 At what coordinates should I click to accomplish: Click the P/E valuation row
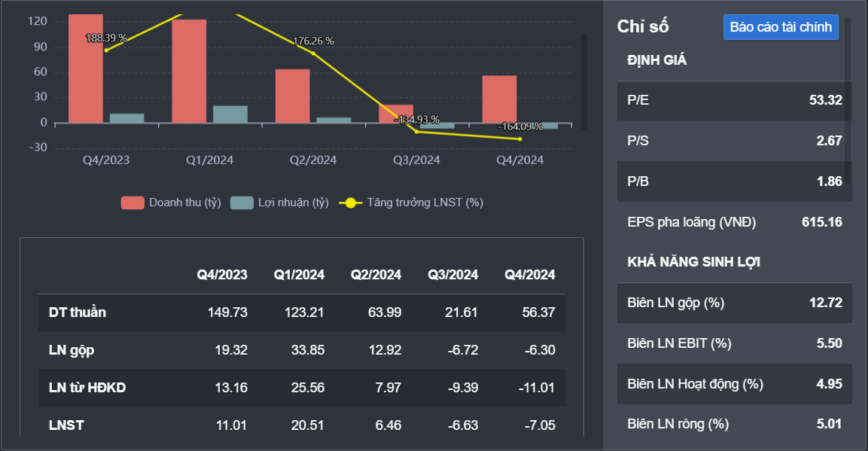pyautogui.click(x=734, y=100)
